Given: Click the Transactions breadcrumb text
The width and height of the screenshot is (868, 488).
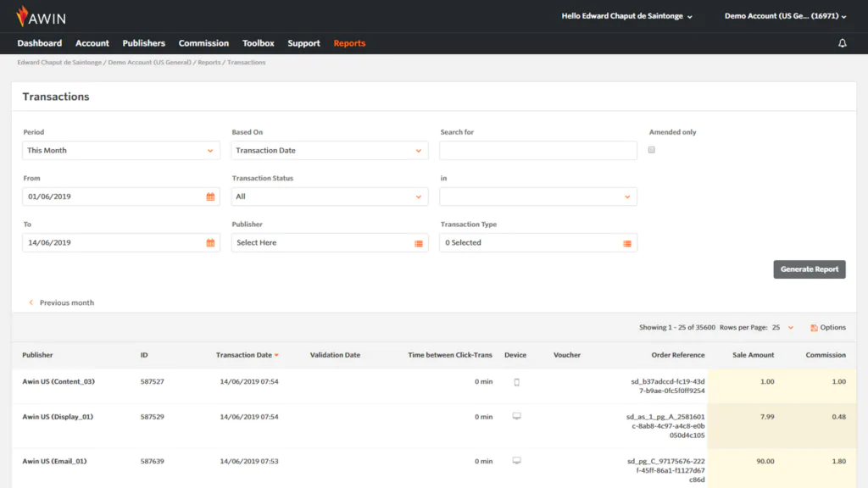Looking at the screenshot, I should [247, 63].
